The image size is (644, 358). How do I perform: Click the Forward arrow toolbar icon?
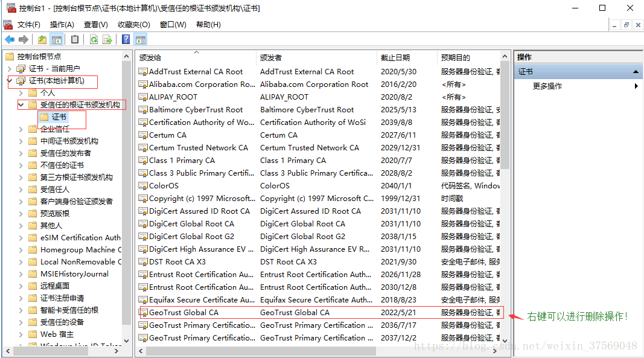pos(24,39)
